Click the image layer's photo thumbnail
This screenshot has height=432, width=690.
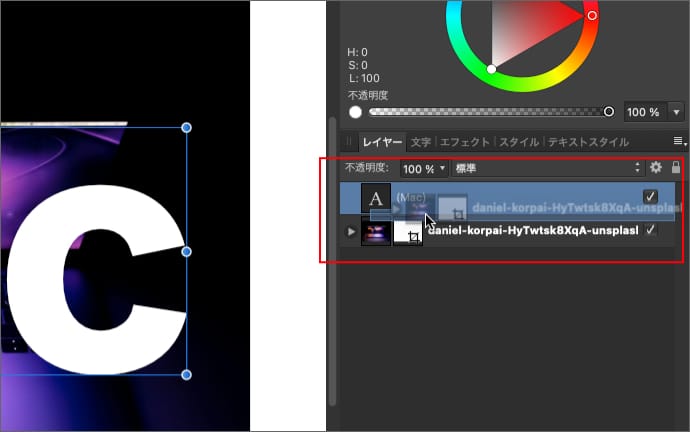click(376, 234)
